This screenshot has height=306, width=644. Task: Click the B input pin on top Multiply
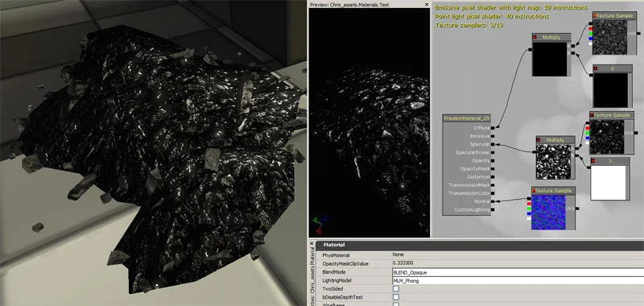click(573, 53)
